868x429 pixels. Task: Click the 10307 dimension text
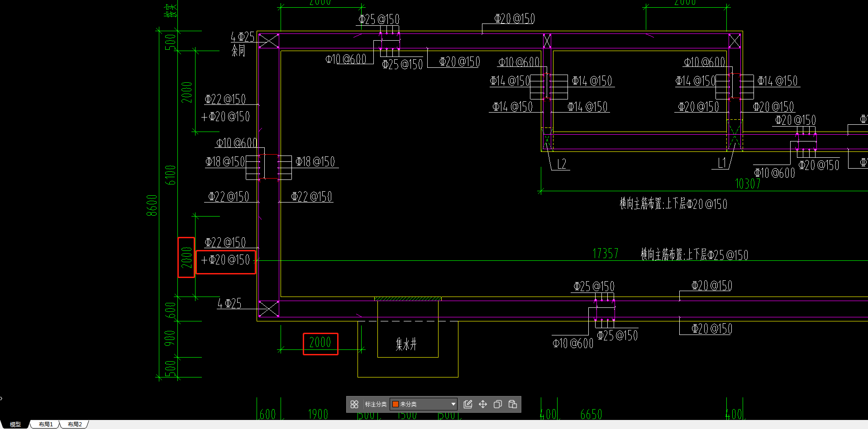(748, 184)
